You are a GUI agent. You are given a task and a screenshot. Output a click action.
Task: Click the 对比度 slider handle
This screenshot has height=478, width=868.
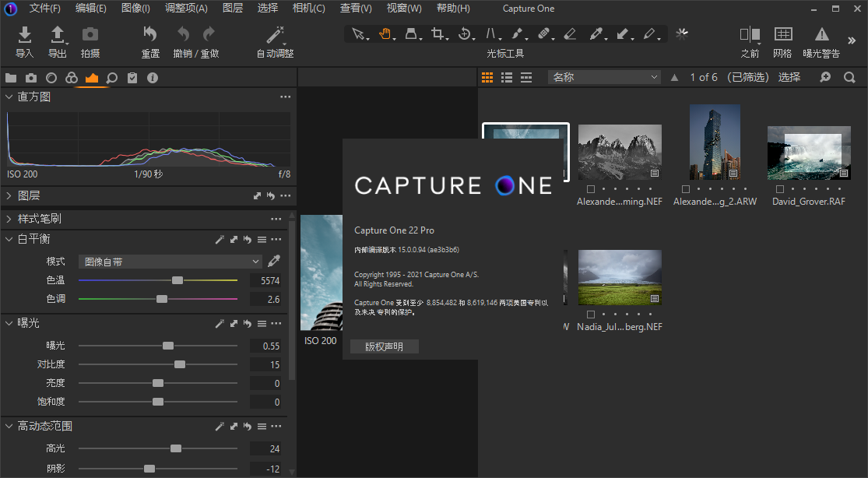click(x=180, y=364)
